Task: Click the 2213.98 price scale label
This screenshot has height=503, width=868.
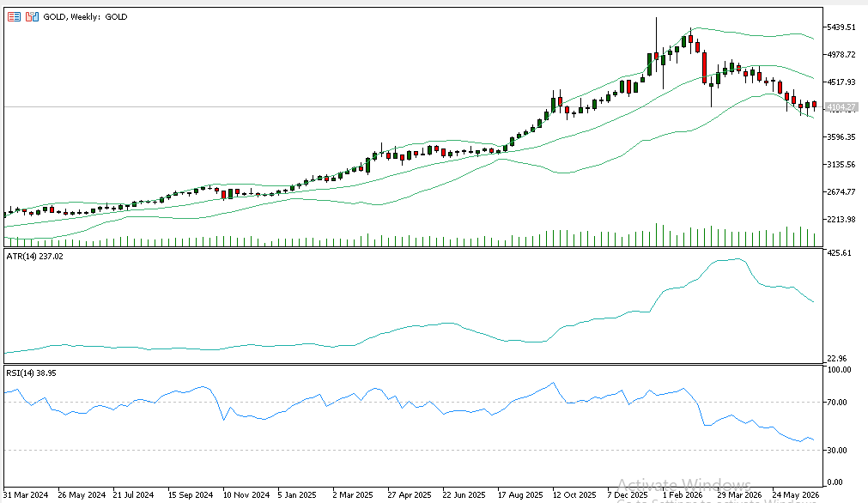Action: [x=842, y=219]
